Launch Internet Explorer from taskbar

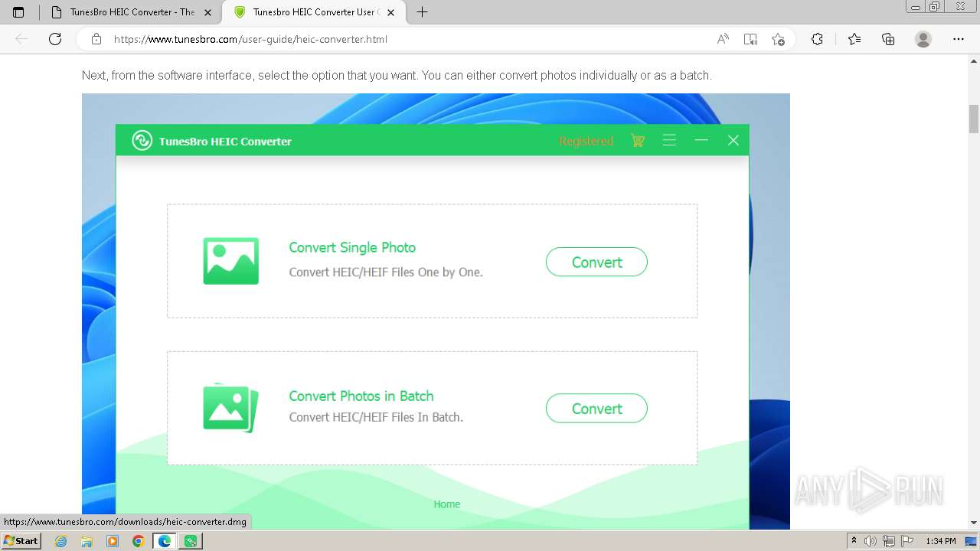coord(61,541)
